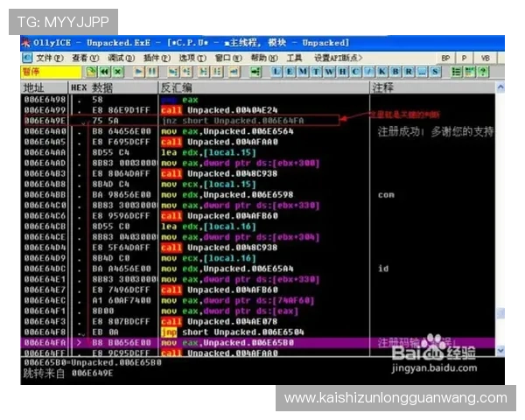The image size is (525, 420).
Task: Click the Debugging options list icon
Action: click(456, 72)
